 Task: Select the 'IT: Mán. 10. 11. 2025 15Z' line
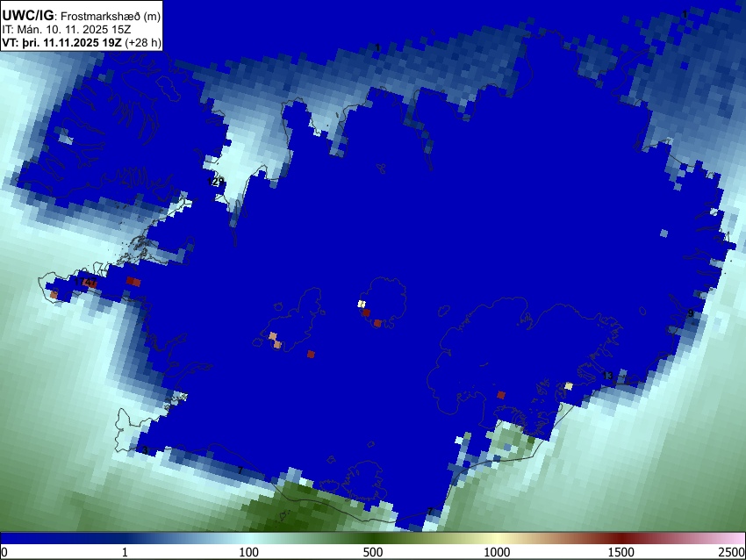click(x=66, y=30)
